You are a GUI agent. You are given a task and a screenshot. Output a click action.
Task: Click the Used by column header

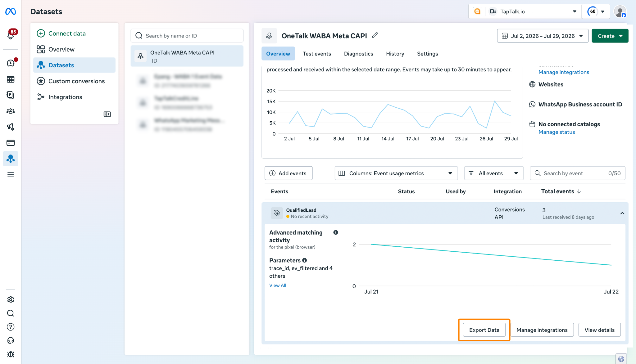click(x=456, y=191)
